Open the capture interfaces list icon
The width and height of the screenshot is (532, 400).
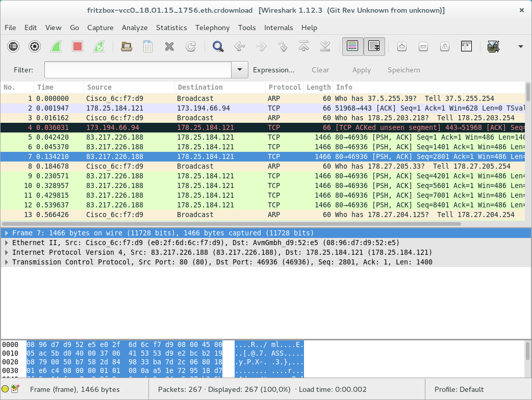click(13, 47)
